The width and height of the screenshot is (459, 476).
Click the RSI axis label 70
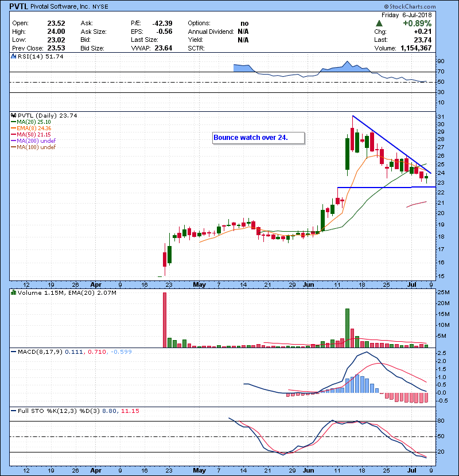pyautogui.click(x=441, y=72)
